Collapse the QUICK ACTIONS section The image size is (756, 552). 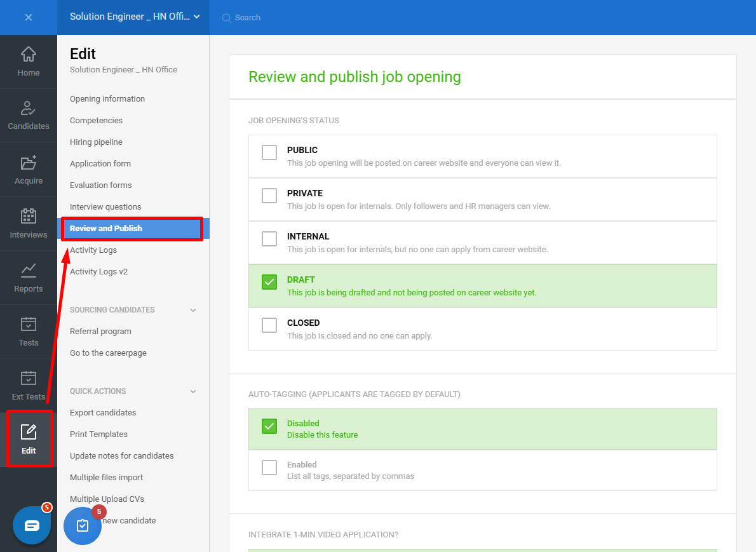[x=193, y=391]
